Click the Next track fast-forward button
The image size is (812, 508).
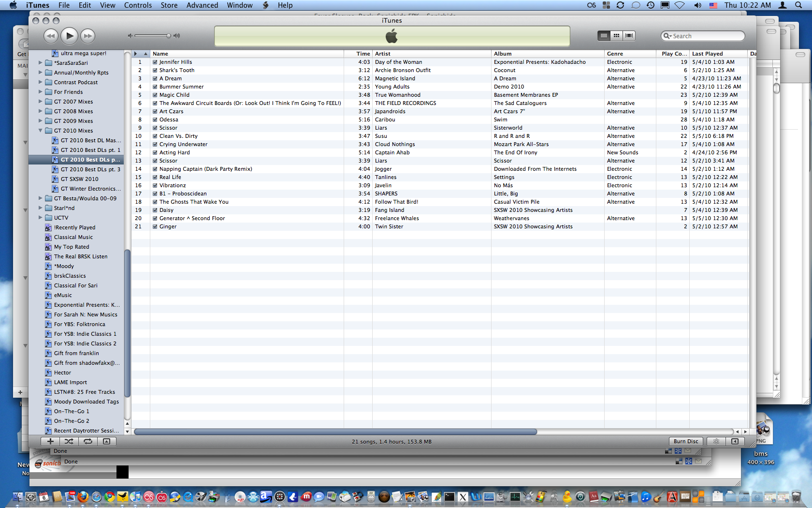point(87,36)
